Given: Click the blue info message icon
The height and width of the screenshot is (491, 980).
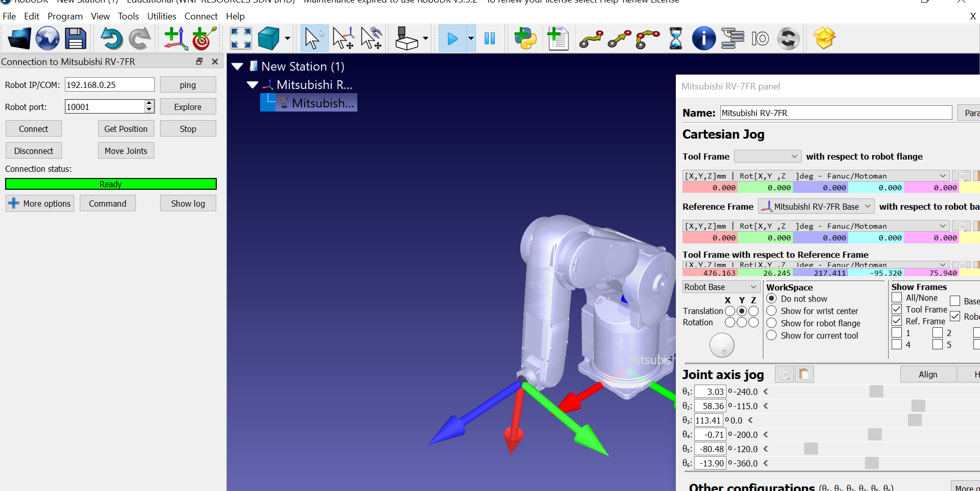Looking at the screenshot, I should click(x=703, y=39).
